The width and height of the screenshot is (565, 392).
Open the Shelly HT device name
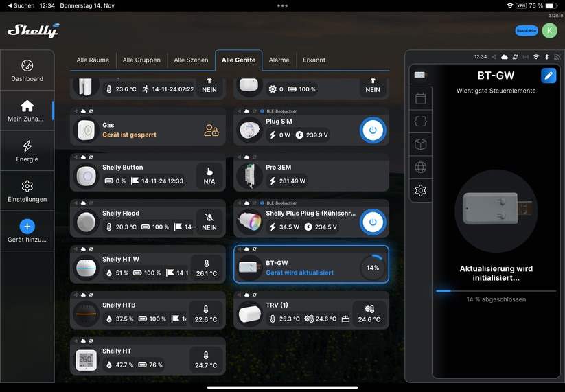(x=117, y=351)
